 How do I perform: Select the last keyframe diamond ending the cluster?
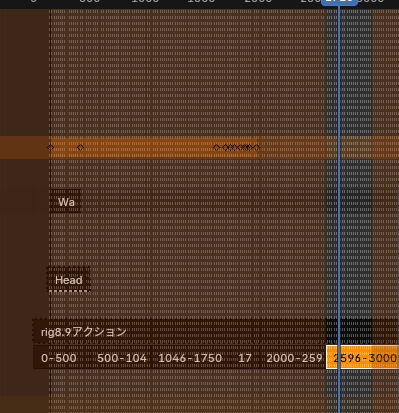point(257,147)
